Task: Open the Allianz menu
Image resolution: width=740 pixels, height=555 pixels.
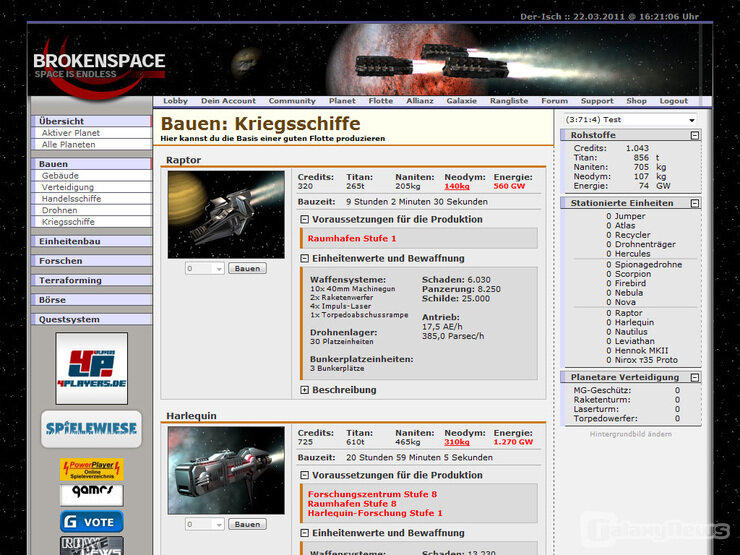Action: (x=420, y=101)
